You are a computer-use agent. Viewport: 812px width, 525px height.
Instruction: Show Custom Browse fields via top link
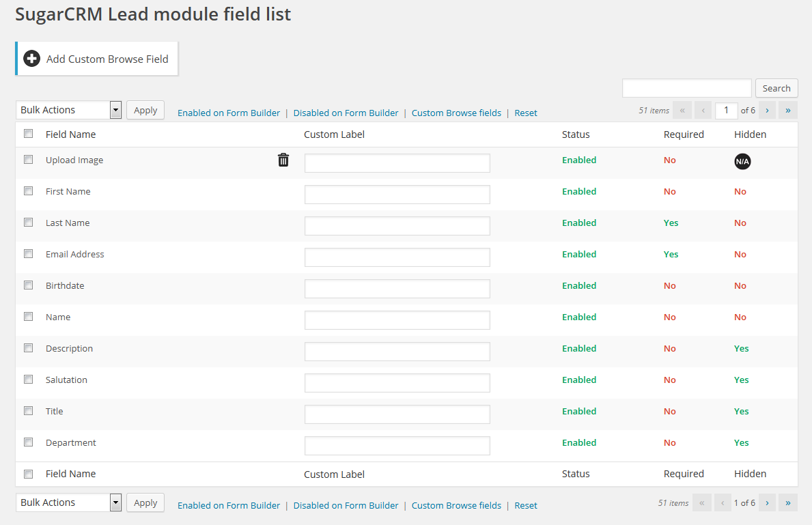[x=456, y=113]
